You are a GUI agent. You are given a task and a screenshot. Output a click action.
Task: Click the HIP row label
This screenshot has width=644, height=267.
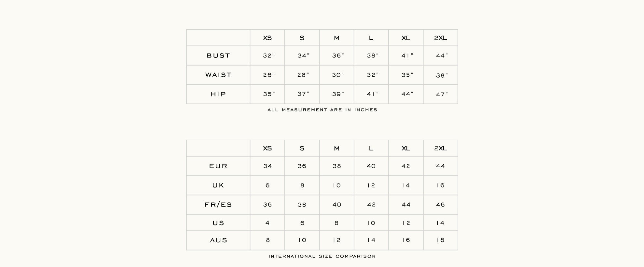(218, 94)
